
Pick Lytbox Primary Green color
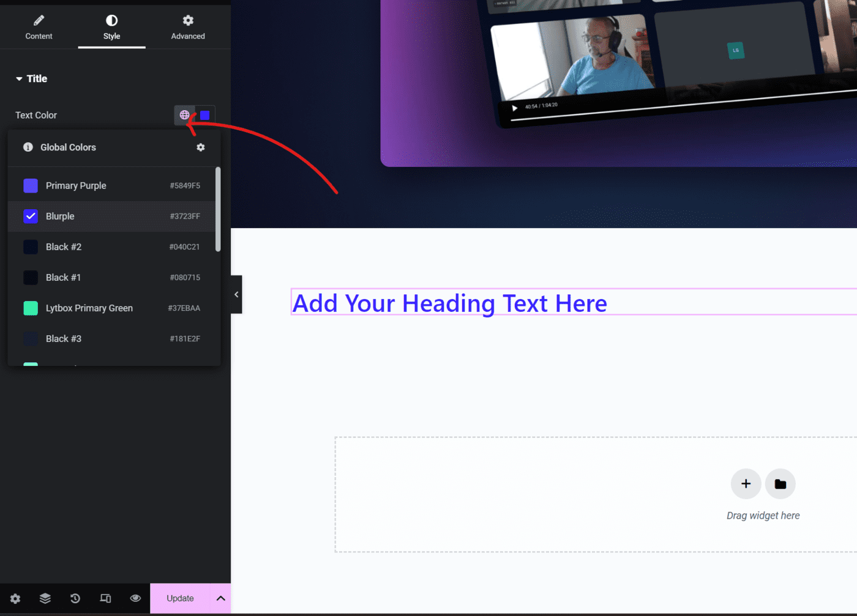111,308
